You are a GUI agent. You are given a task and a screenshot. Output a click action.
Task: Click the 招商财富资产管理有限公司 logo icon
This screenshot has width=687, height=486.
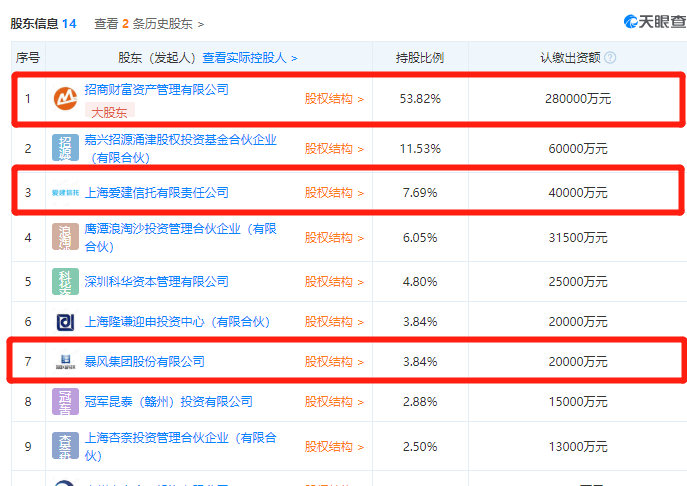click(65, 99)
